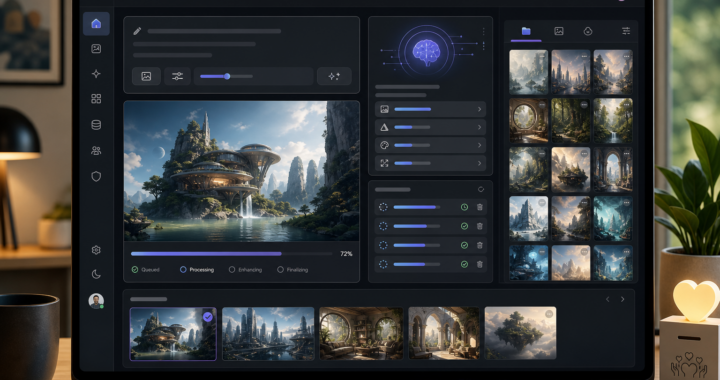Switch to the image tab in the gallery panel
720x380 pixels.
pos(559,31)
